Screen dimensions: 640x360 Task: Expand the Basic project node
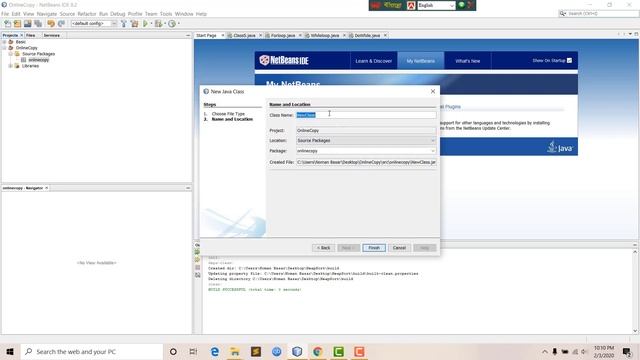[4, 42]
